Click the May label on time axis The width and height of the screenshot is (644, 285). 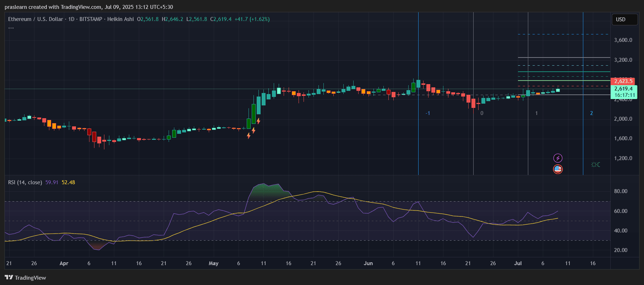[213, 263]
